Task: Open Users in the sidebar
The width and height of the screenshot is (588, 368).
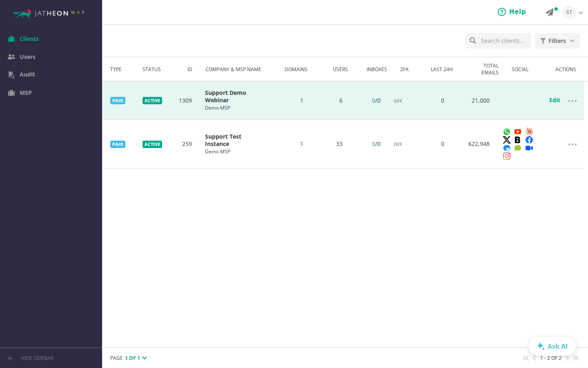Action: point(22,57)
